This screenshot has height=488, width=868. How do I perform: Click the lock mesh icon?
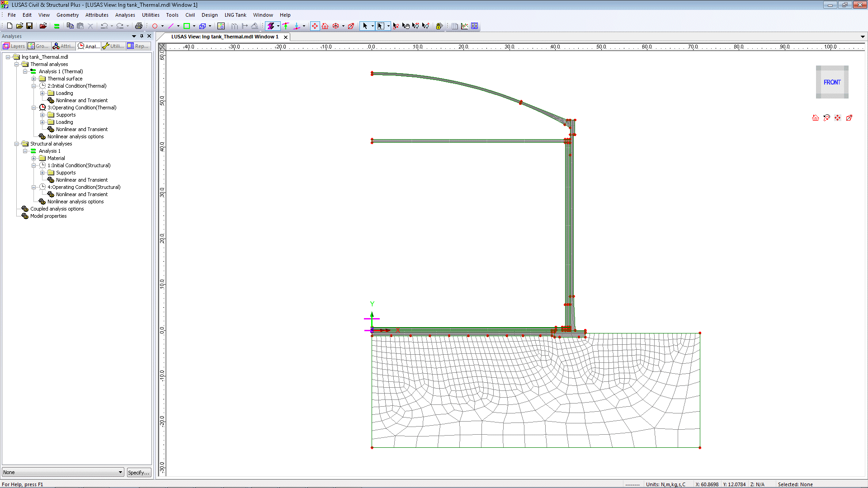(439, 26)
